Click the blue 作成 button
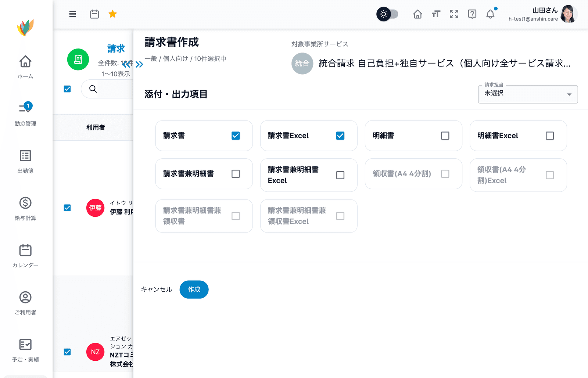The image size is (588, 378). 194,289
